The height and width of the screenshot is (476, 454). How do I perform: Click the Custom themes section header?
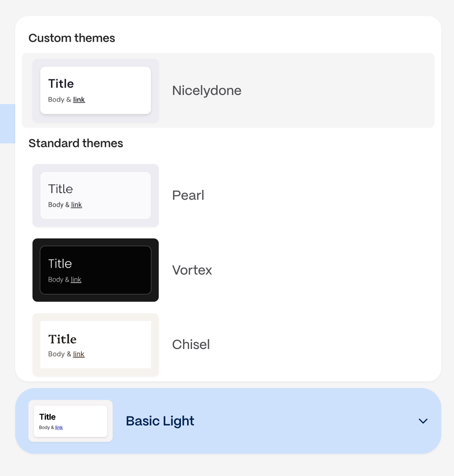72,38
